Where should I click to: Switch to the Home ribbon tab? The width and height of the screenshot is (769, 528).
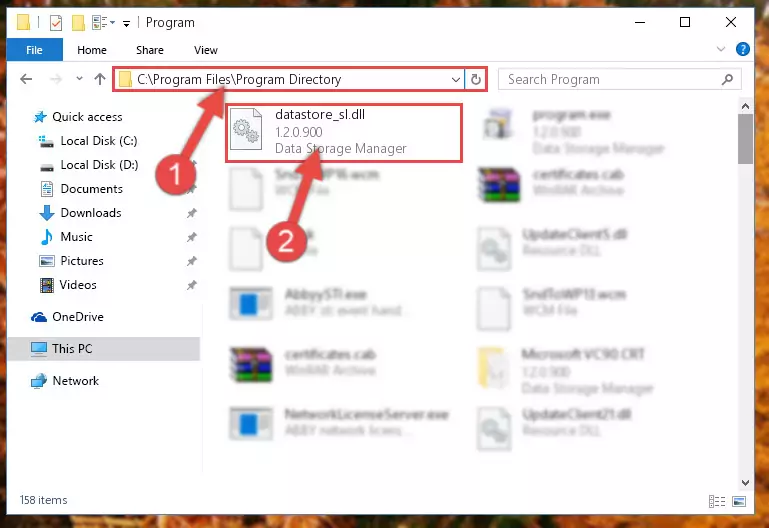point(92,50)
